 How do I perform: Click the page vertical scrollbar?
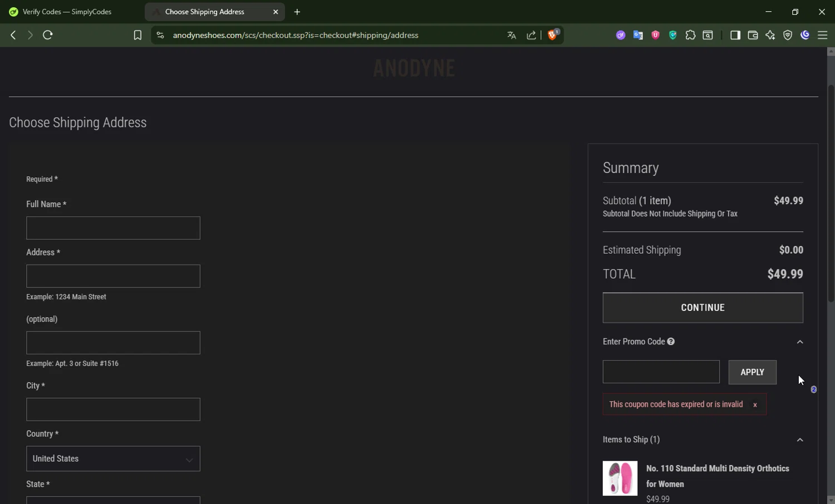[831, 193]
